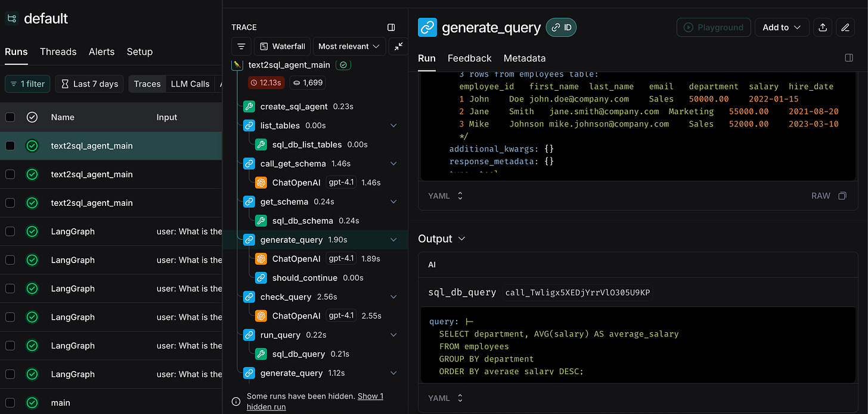Click the Last 7 days time filter button
This screenshot has height=414, width=868.
tap(89, 84)
